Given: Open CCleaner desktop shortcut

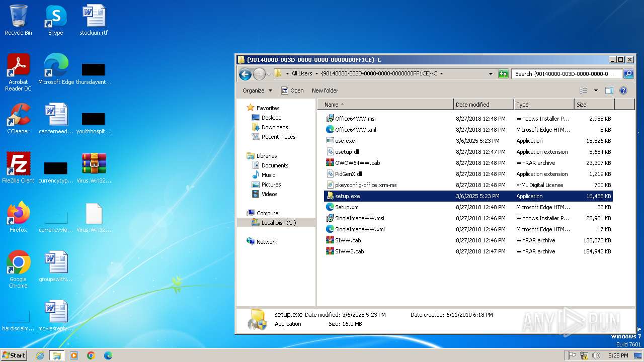Looking at the screenshot, I should [18, 119].
